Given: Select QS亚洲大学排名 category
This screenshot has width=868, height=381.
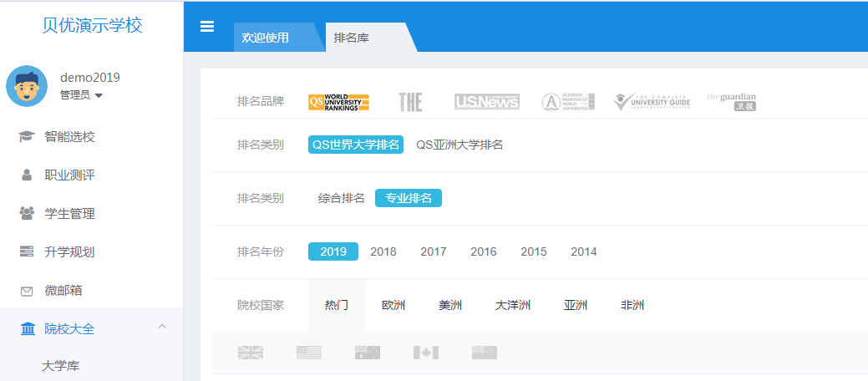Looking at the screenshot, I should tap(459, 145).
